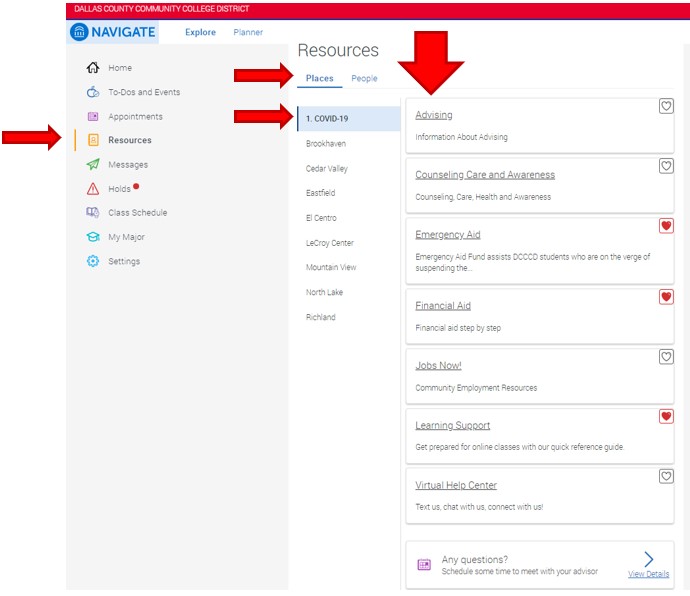690x596 pixels.
Task: Select the North Lake location
Action: coord(324,292)
